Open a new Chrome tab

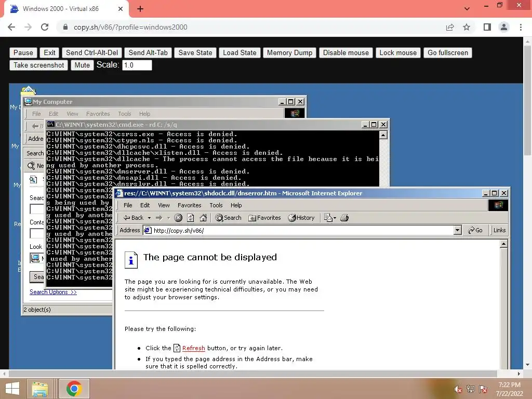pyautogui.click(x=140, y=9)
